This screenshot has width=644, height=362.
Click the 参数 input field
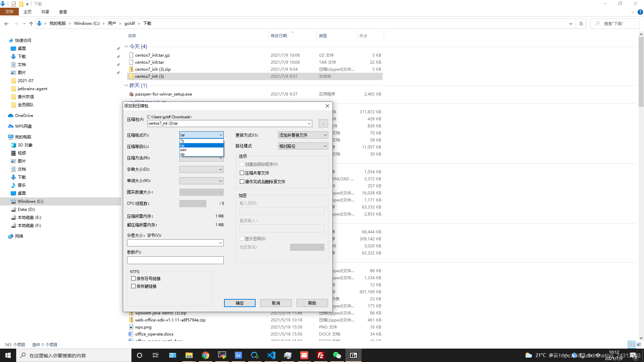click(175, 260)
